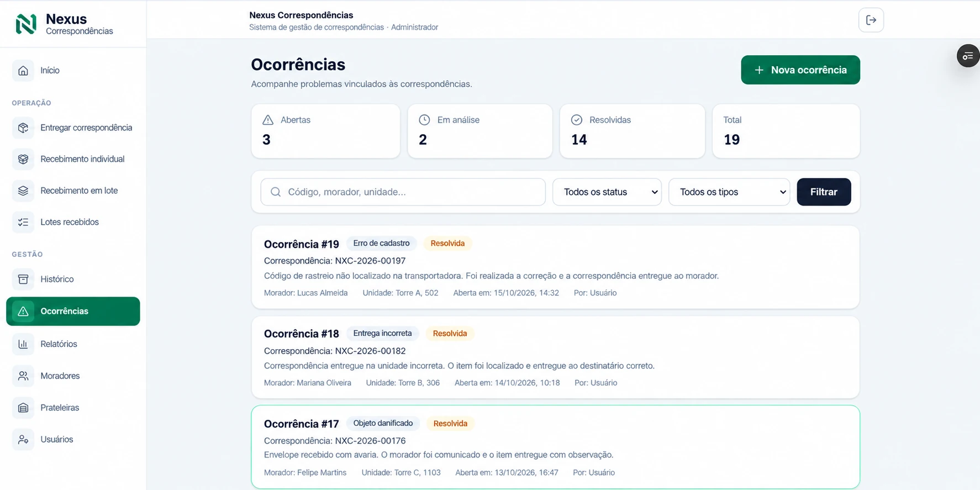Viewport: 980px width, 490px height.
Task: Click the Objeto danificado tag
Action: click(x=383, y=423)
